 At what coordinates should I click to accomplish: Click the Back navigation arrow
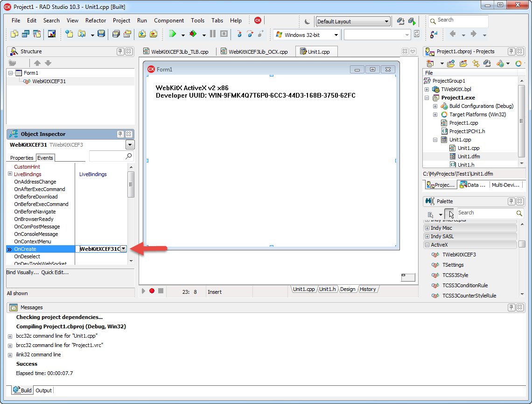point(453,34)
